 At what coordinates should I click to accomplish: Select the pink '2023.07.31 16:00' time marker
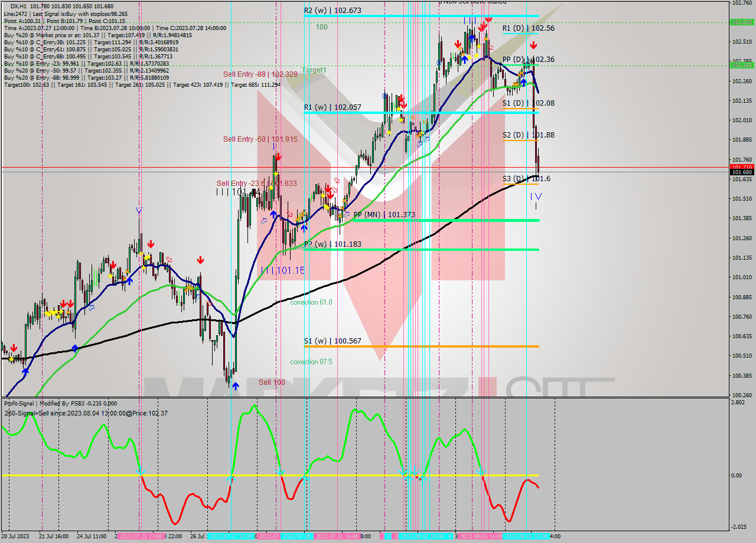coord(337,537)
